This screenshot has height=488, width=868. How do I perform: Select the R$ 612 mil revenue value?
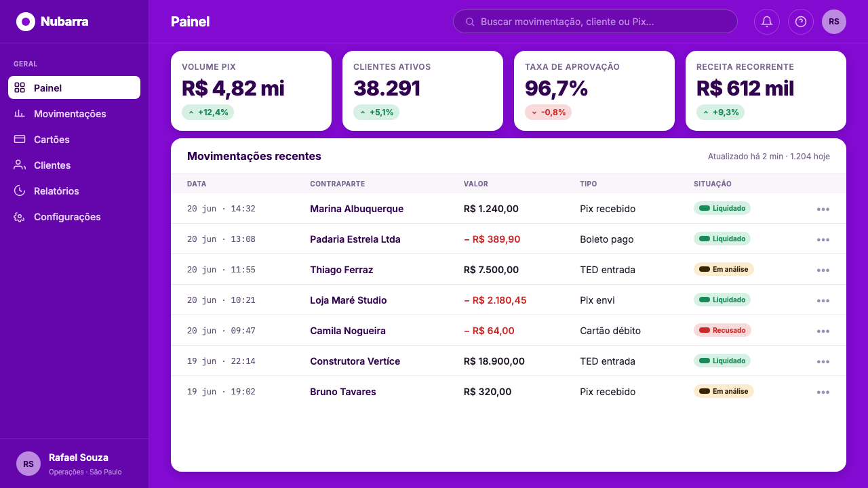pyautogui.click(x=745, y=88)
